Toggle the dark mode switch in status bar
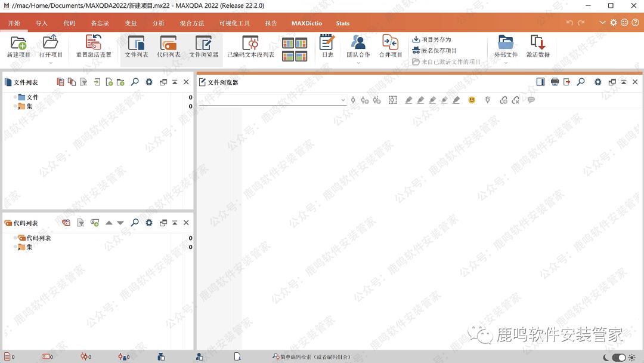 tap(619, 358)
